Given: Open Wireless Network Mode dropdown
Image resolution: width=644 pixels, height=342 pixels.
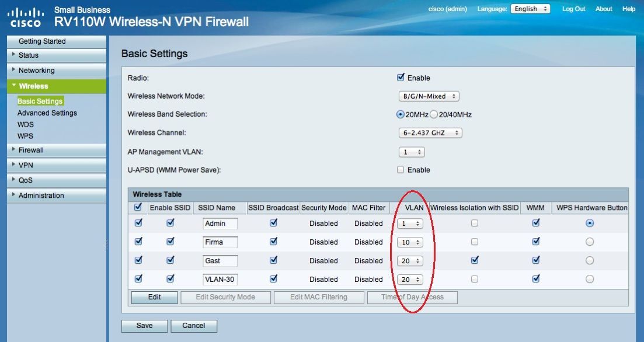Looking at the screenshot, I should pos(429,96).
